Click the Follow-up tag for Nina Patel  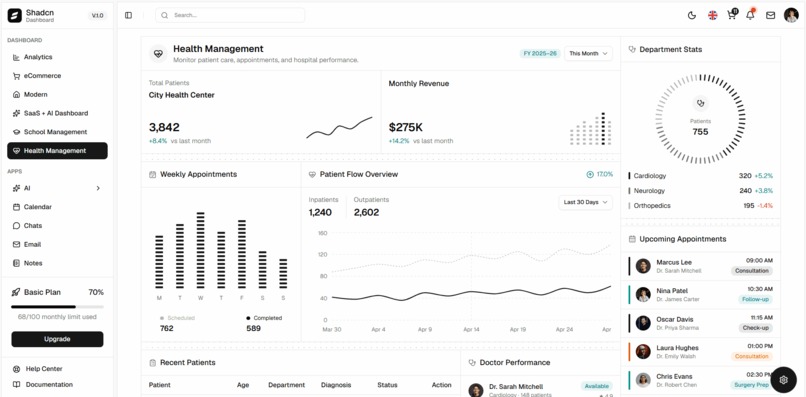point(755,299)
